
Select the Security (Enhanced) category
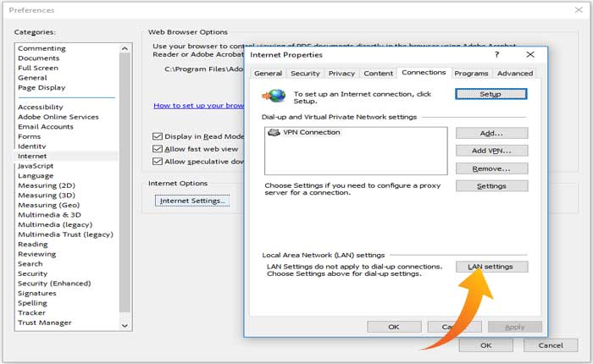coord(54,284)
